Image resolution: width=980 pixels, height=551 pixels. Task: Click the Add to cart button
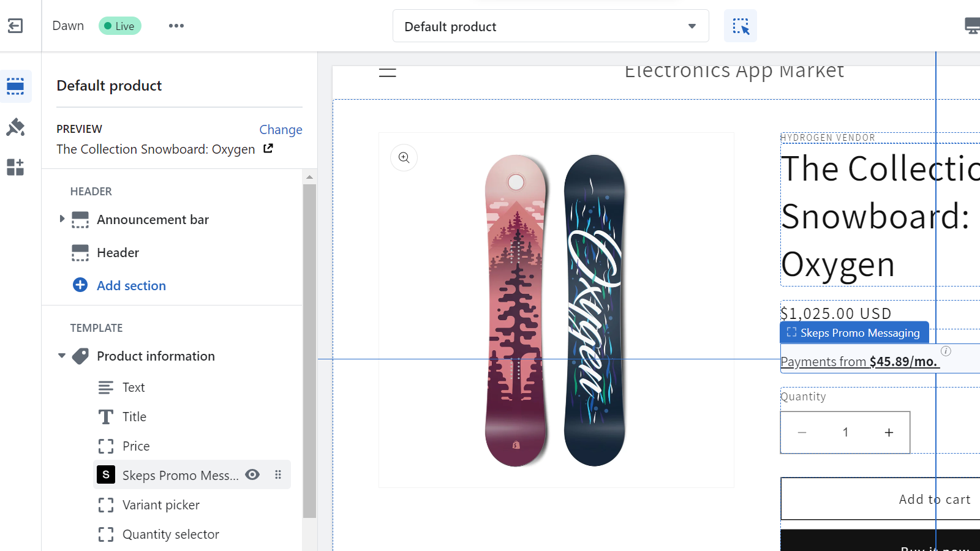[880, 499]
